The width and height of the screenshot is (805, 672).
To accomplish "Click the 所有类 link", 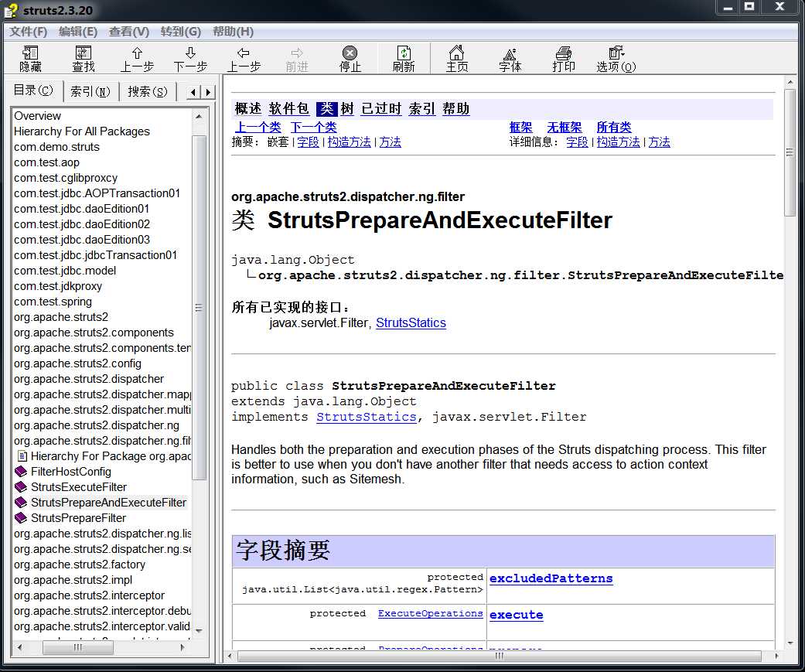I will click(614, 127).
